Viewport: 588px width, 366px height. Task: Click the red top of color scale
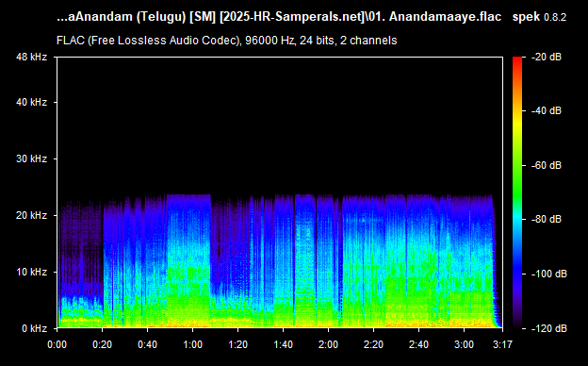[x=517, y=60]
